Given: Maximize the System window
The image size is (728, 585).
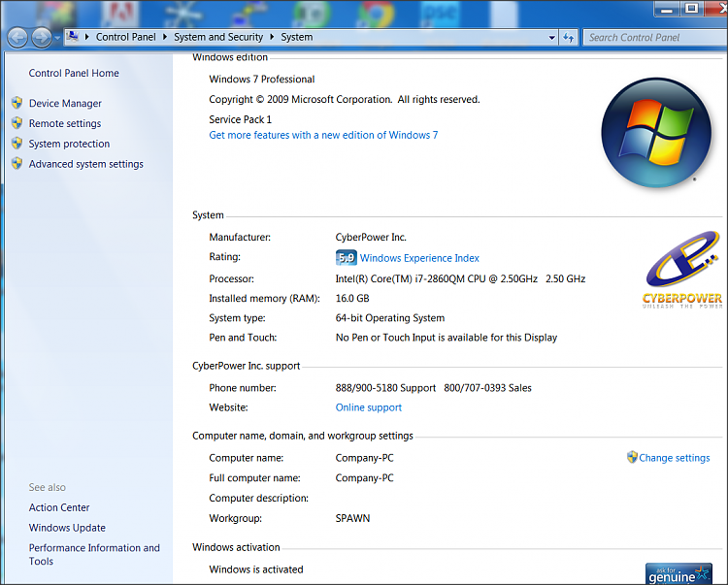Looking at the screenshot, I should tap(692, 9).
